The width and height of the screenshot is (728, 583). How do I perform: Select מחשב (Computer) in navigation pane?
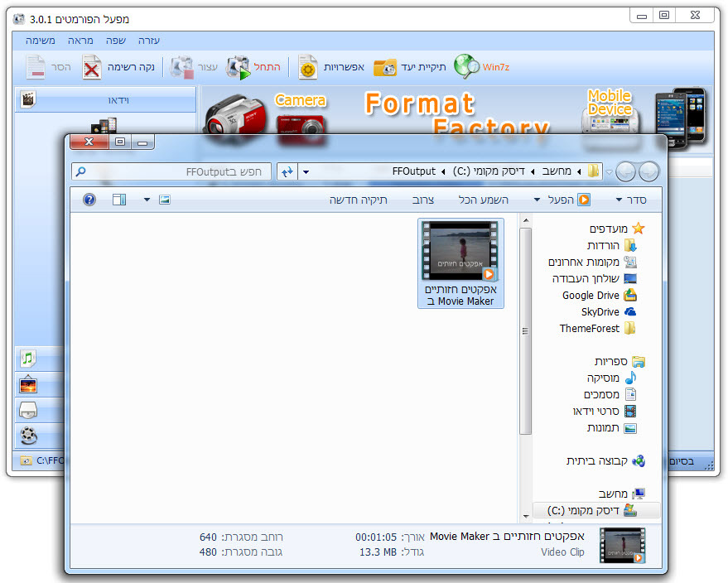pos(622,494)
